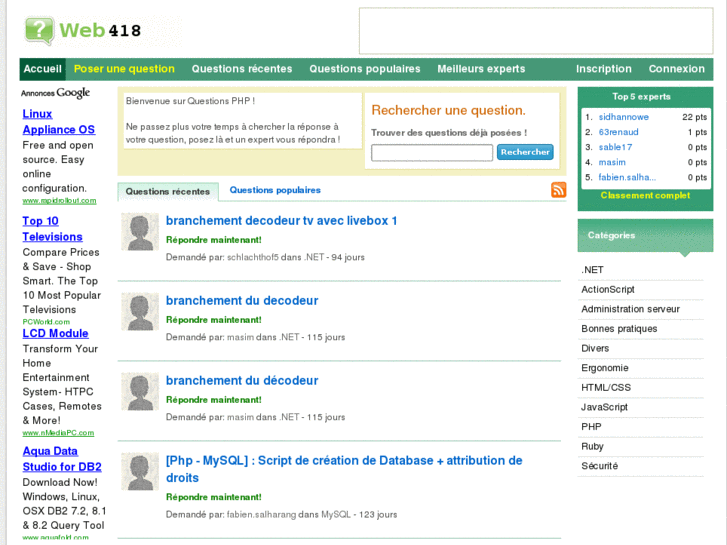Choose the JavaScript category
The height and width of the screenshot is (545, 727).
(x=604, y=407)
